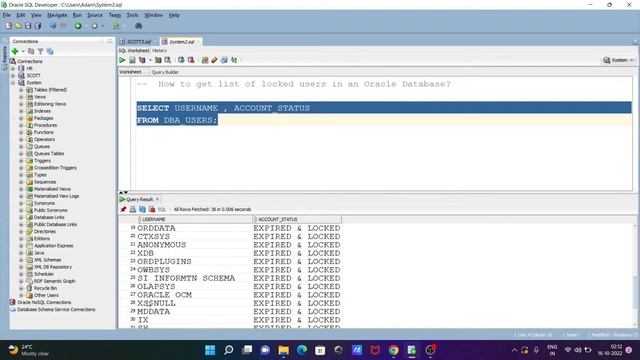Click the Undo icon in main toolbar
Screen dimensions: 640x360
[x=53, y=26]
